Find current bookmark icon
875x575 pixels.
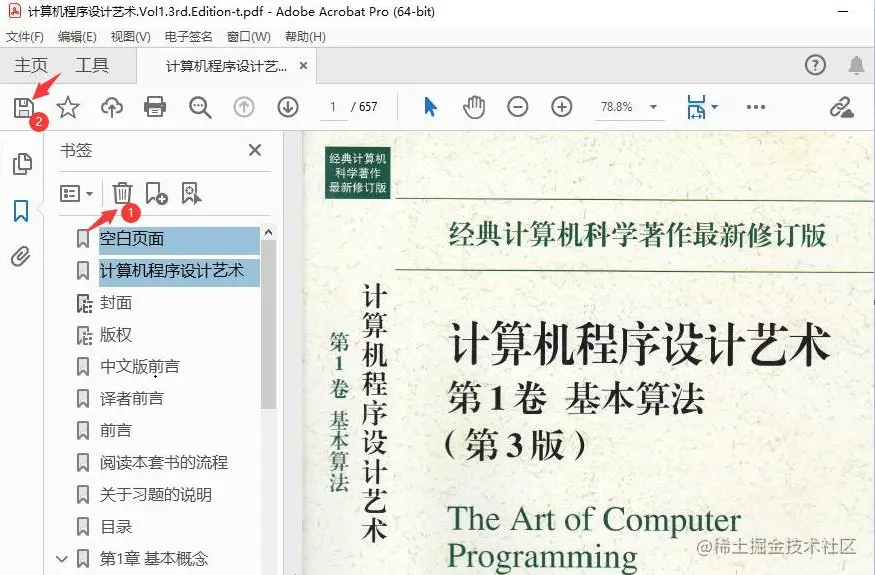(x=191, y=193)
